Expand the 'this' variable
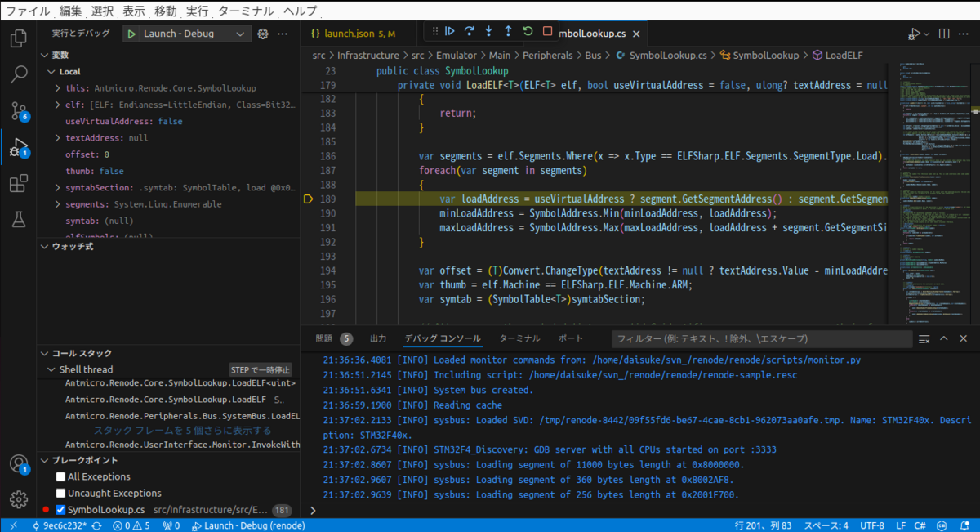980x532 pixels. 57,88
